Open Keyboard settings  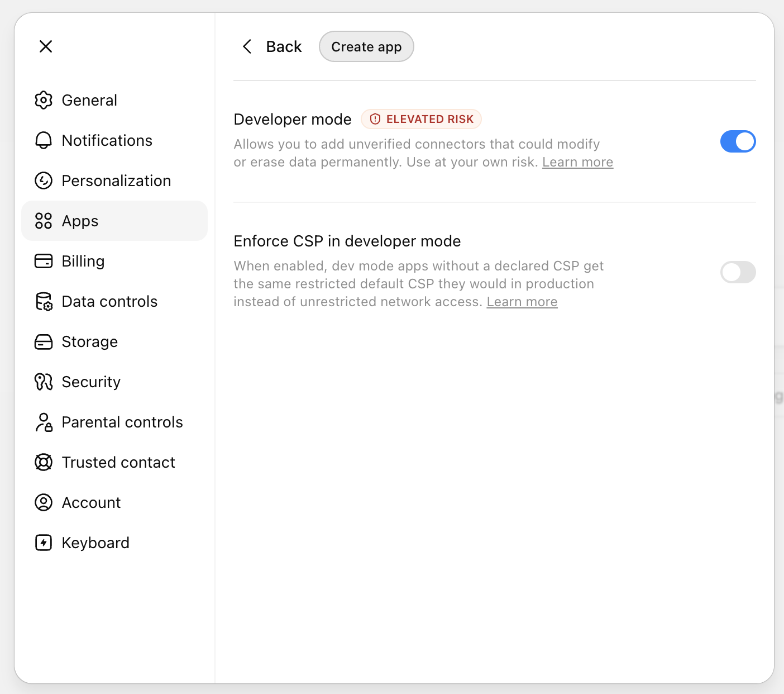click(x=114, y=543)
